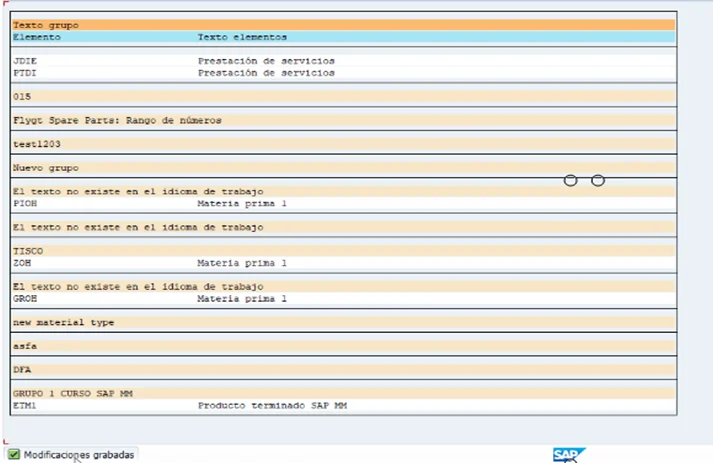Select the PIOH element
The image size is (713, 463).
point(25,203)
